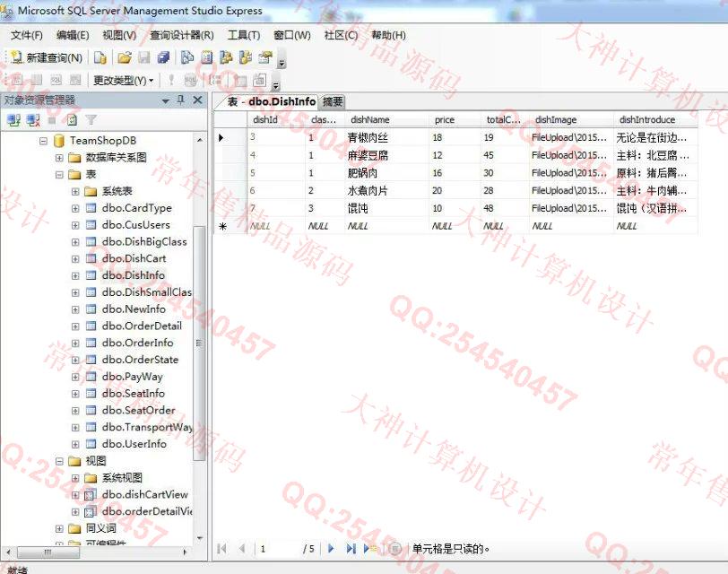
Task: Click the current record number input field
Action: pos(278,549)
